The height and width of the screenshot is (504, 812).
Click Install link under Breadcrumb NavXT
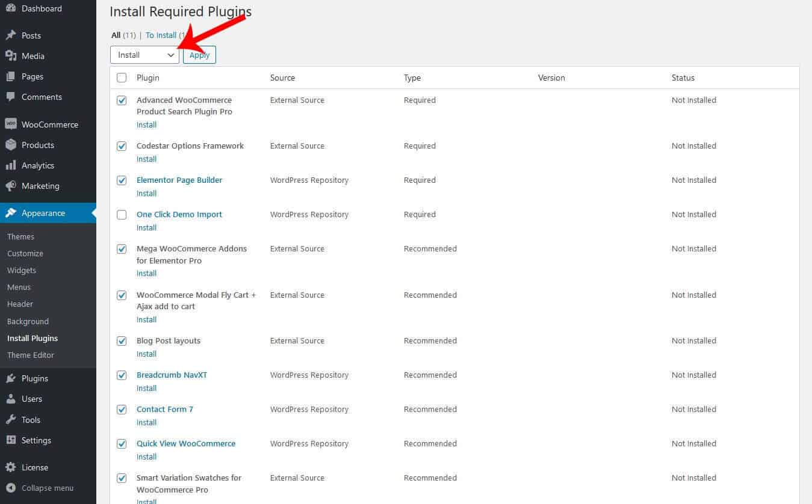146,388
